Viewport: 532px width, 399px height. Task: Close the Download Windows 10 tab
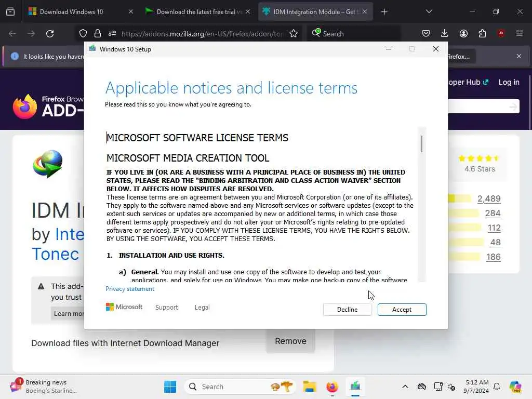[x=131, y=11]
